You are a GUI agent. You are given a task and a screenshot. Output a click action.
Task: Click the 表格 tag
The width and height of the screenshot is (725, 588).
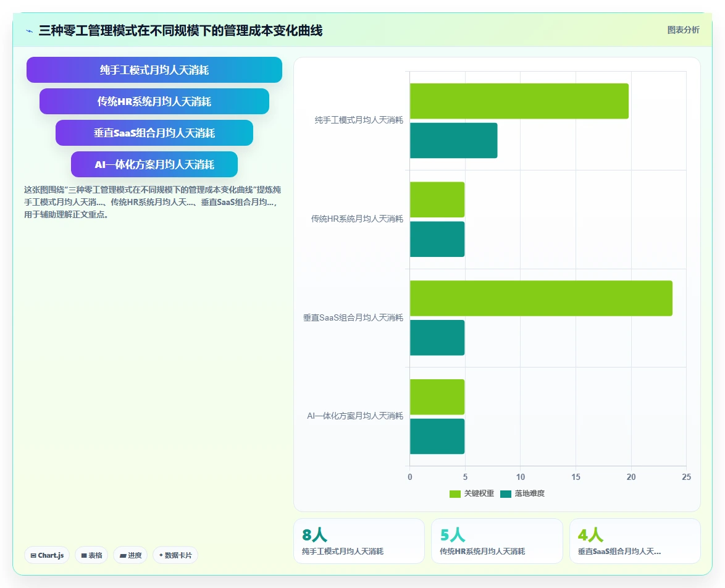pos(91,555)
